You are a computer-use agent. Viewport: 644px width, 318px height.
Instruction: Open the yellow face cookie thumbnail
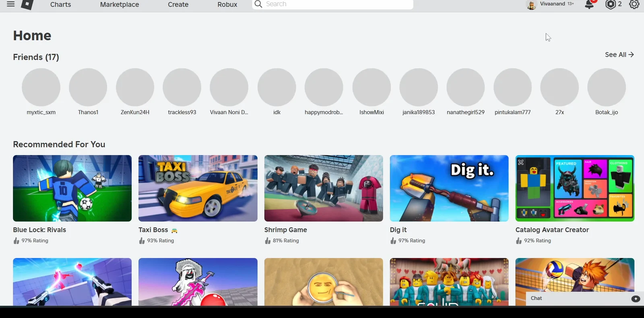[324, 282]
